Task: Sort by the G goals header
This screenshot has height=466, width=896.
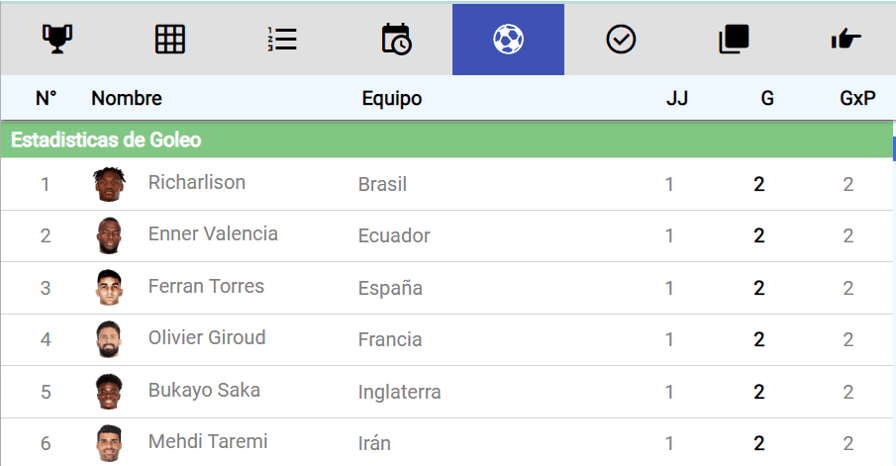Action: [767, 98]
